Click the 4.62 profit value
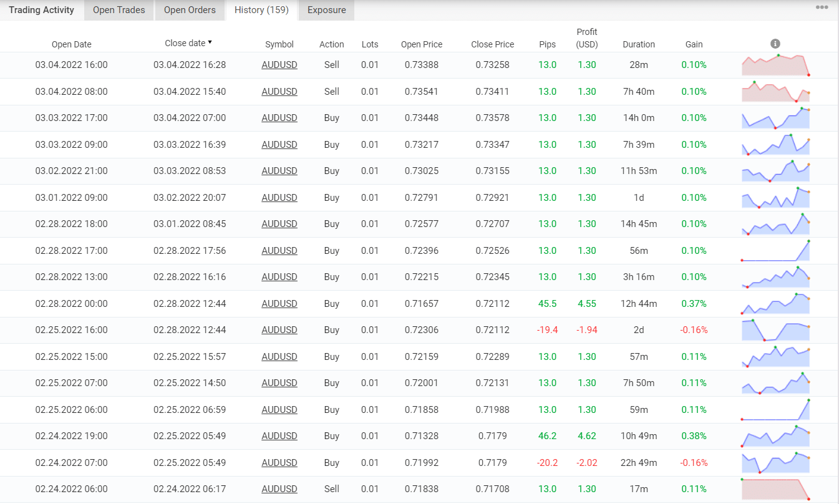Image resolution: width=839 pixels, height=504 pixels. coord(587,436)
